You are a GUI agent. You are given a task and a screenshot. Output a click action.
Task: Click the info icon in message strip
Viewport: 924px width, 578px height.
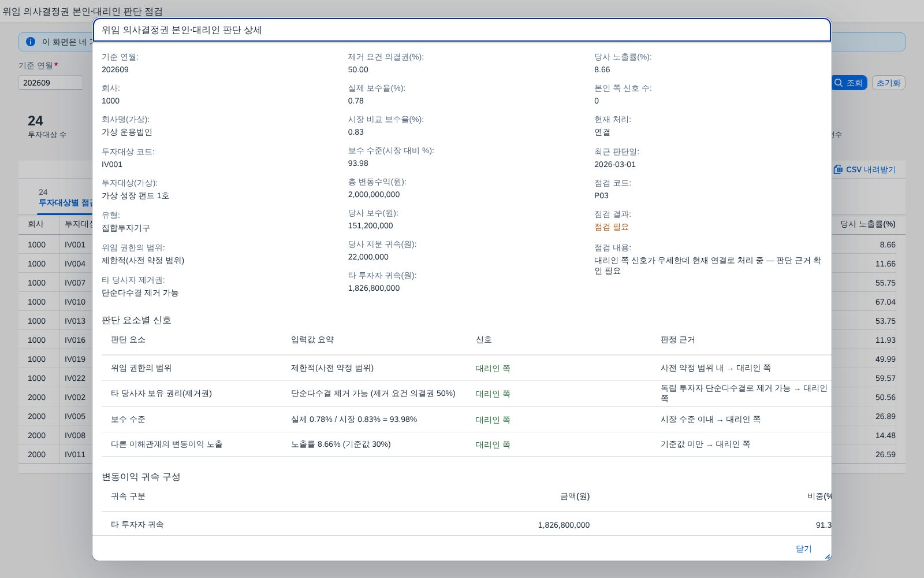[31, 42]
